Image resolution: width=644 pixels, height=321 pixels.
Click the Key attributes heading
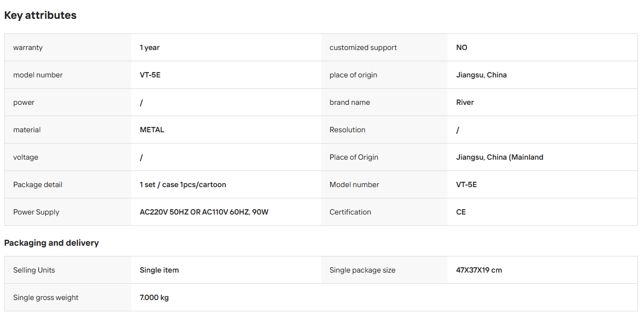40,16
